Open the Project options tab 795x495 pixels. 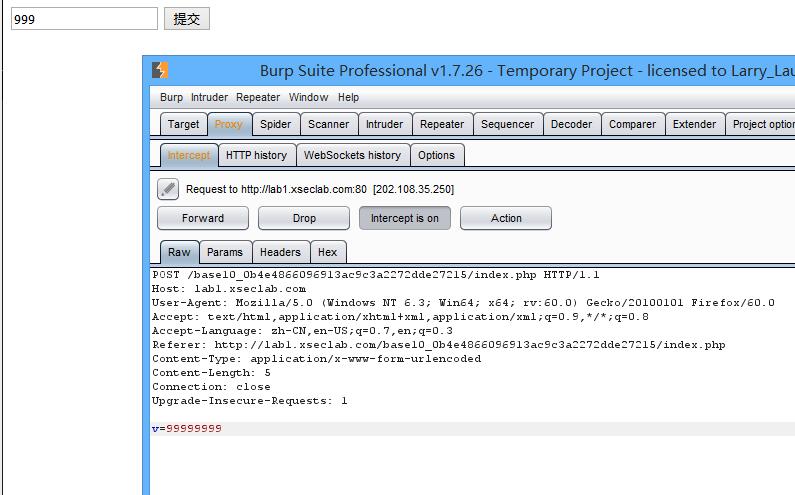pyautogui.click(x=761, y=124)
